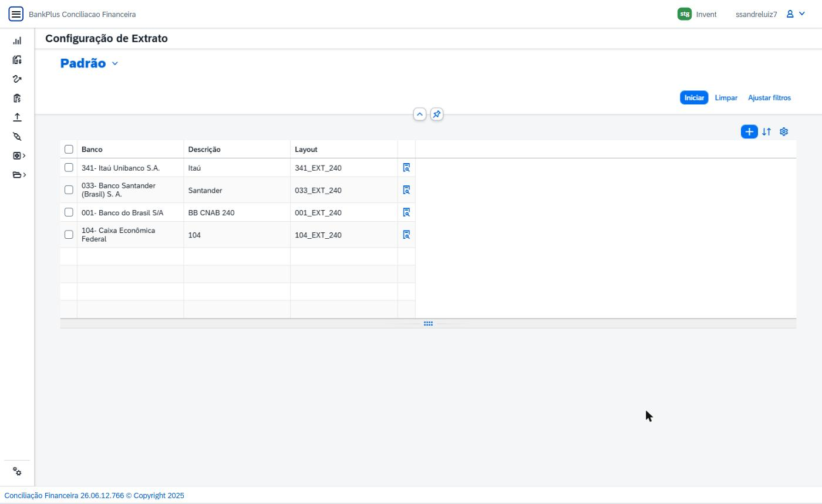This screenshot has width=822, height=504.
Task: Toggle the select-all checkbox in table header
Action: tap(69, 149)
